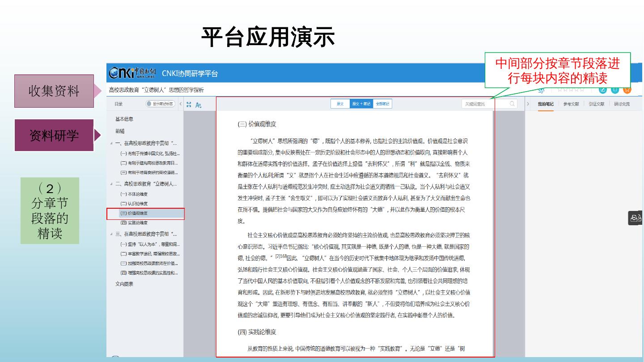Switch to the 研讨交流 tab

pos(622,104)
